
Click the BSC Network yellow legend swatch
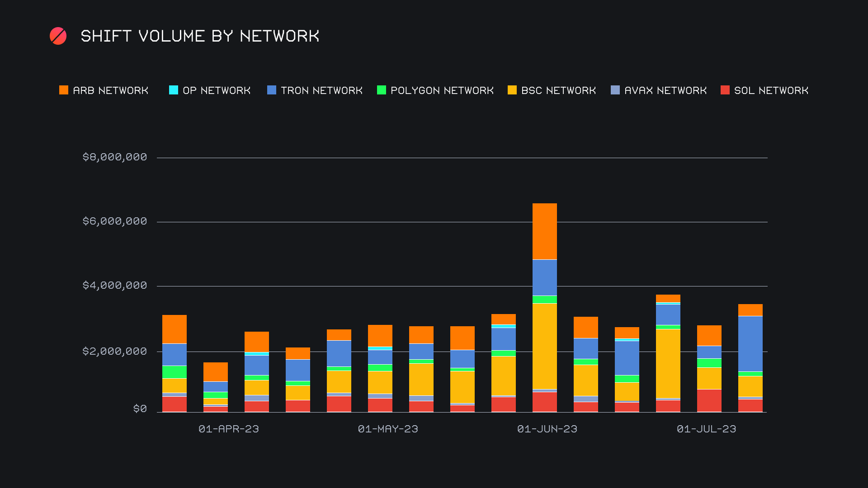click(512, 90)
